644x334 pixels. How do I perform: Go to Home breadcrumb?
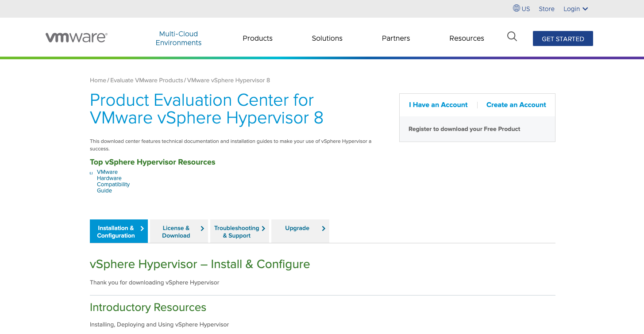[98, 81]
